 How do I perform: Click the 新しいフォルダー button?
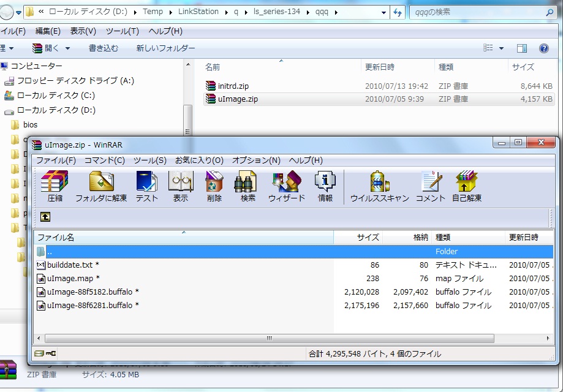165,48
